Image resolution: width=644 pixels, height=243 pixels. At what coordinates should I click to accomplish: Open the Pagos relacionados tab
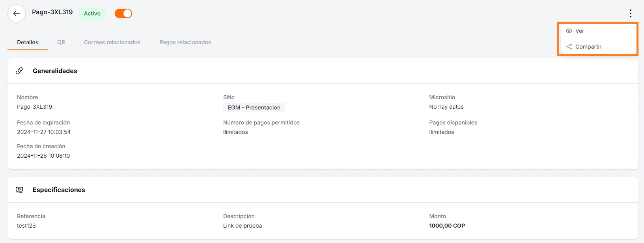(x=185, y=42)
